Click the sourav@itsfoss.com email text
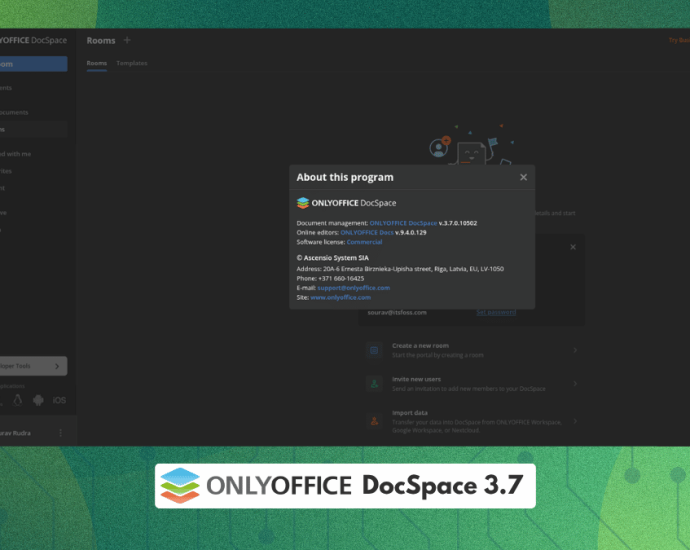The height and width of the screenshot is (550, 690). tap(397, 312)
